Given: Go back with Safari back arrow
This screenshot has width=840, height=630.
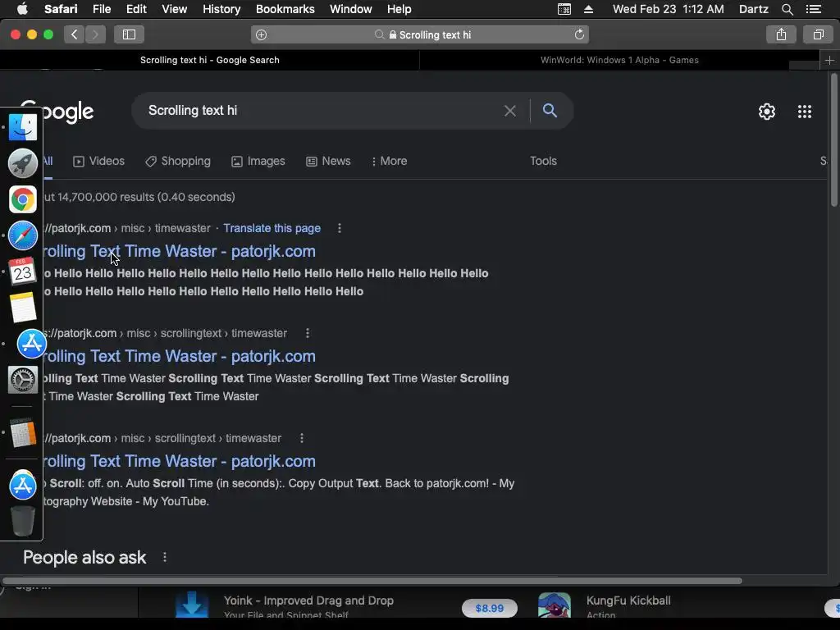Looking at the screenshot, I should [x=75, y=34].
